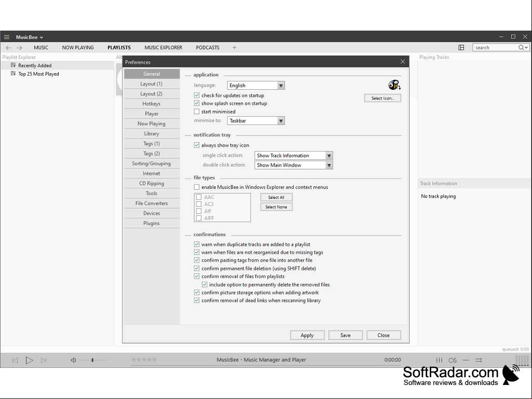532x399 pixels.
Task: Click the Select Icon... button
Action: point(383,98)
